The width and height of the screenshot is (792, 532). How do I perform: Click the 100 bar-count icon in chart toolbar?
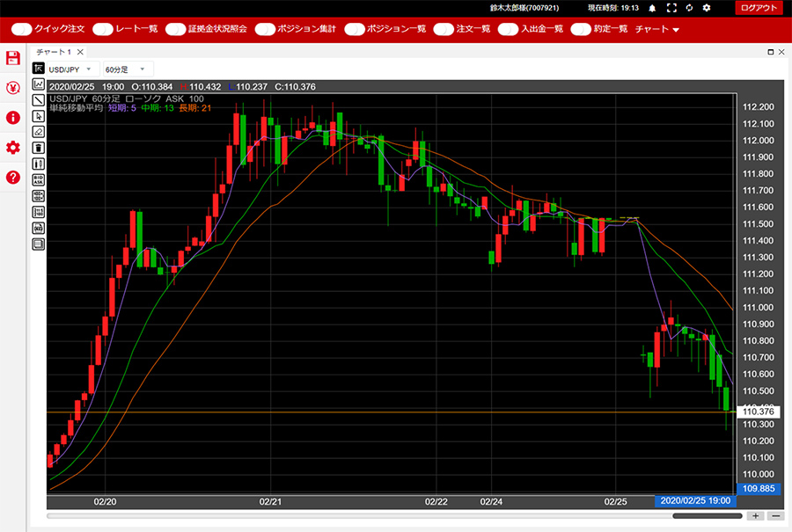39,196
